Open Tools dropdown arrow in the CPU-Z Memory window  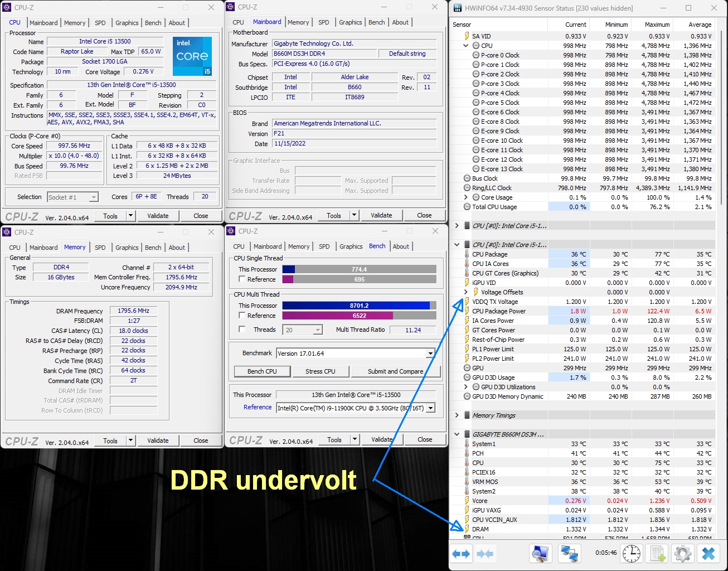[x=131, y=441]
